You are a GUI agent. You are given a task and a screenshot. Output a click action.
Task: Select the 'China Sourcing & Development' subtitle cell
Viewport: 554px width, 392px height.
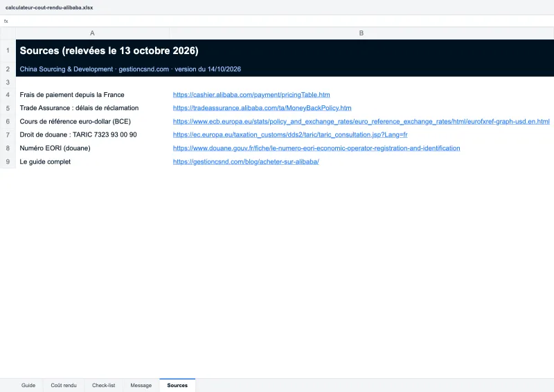click(x=93, y=69)
